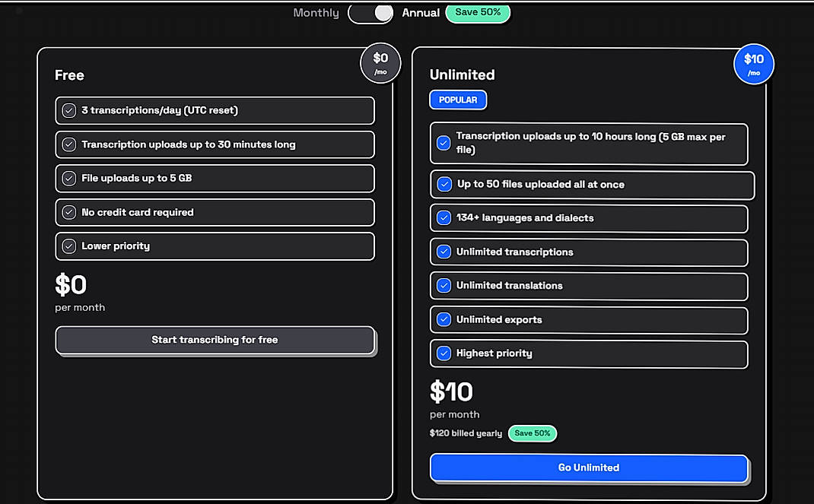Select '134+ languages and dialects' text
The width and height of the screenshot is (814, 504).
[x=525, y=217]
